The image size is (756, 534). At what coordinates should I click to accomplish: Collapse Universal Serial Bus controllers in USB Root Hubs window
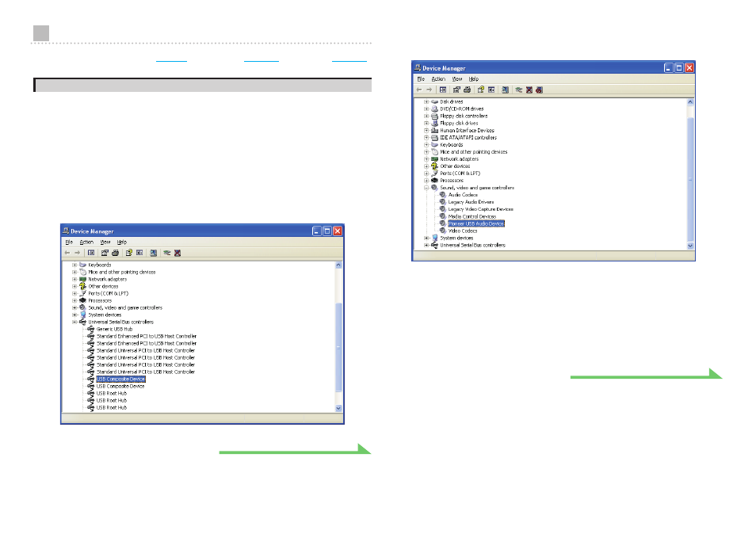tap(74, 322)
